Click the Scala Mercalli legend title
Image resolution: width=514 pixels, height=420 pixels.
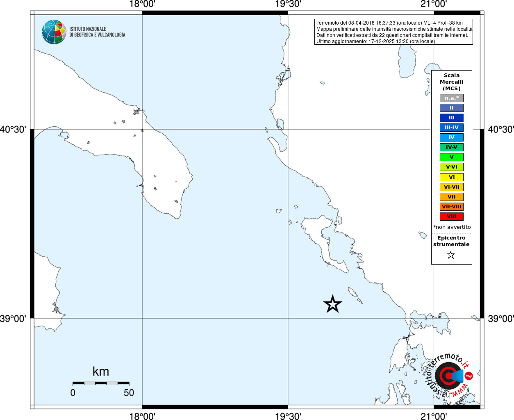pyautogui.click(x=452, y=82)
